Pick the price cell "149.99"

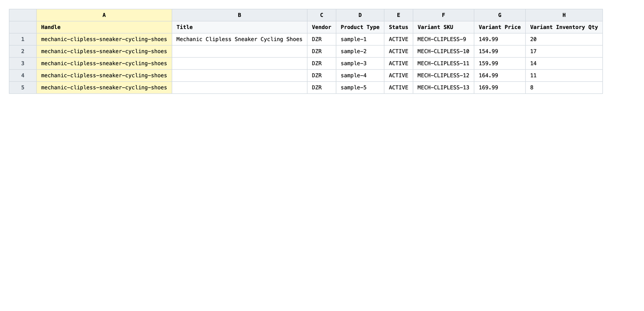500,39
